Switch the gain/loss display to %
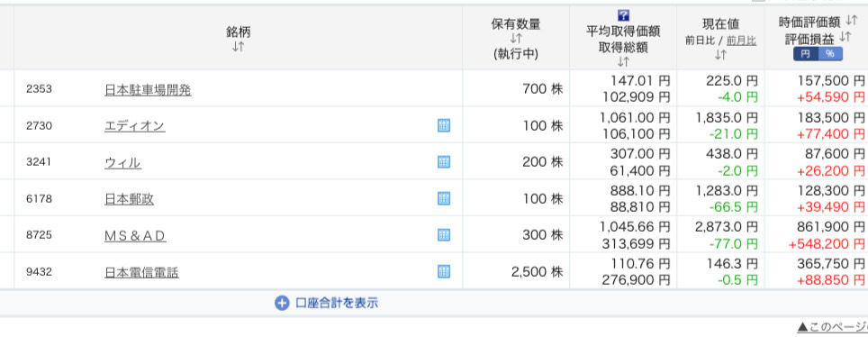Viewport: 868px width, 337px height. tap(830, 54)
